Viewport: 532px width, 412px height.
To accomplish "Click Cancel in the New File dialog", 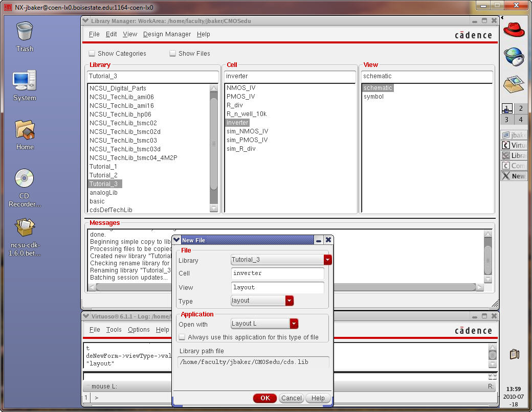I will [292, 398].
